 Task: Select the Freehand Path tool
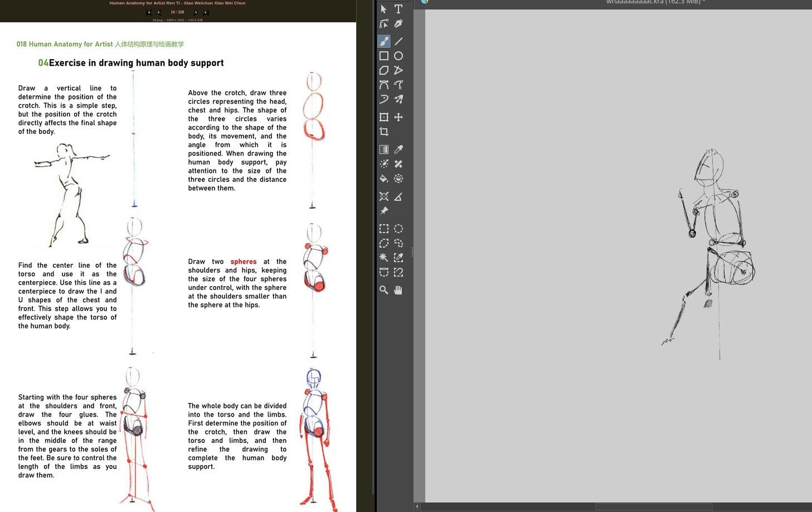click(398, 85)
